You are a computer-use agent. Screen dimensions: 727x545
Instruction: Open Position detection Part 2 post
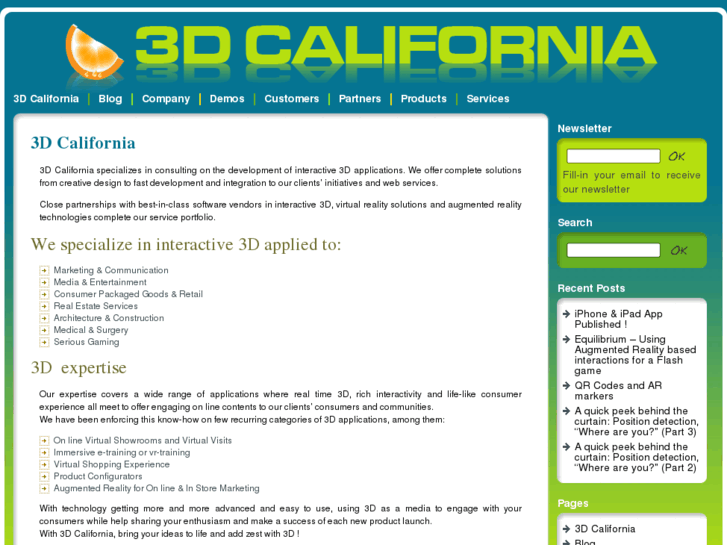pos(636,457)
